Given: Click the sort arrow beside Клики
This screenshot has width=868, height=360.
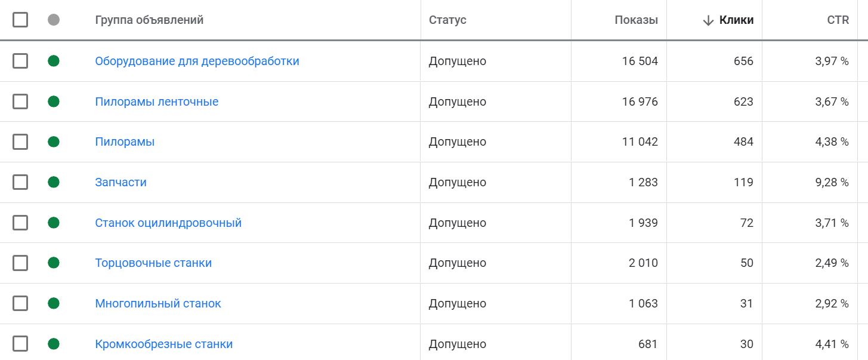Looking at the screenshot, I should pyautogui.click(x=708, y=20).
